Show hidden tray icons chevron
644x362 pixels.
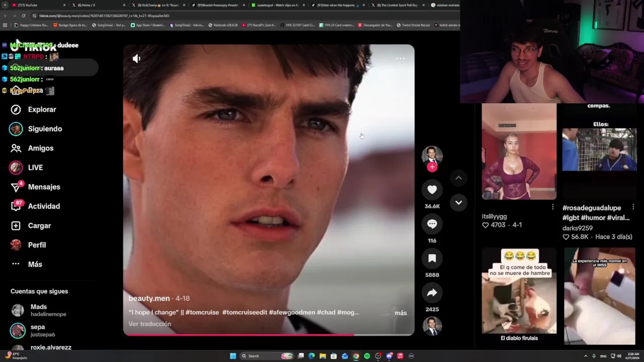(586, 356)
